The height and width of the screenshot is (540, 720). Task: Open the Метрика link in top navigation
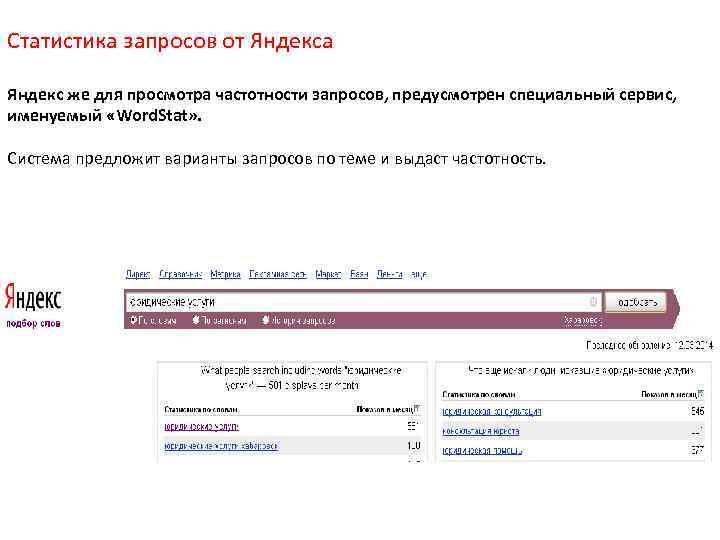(225, 274)
